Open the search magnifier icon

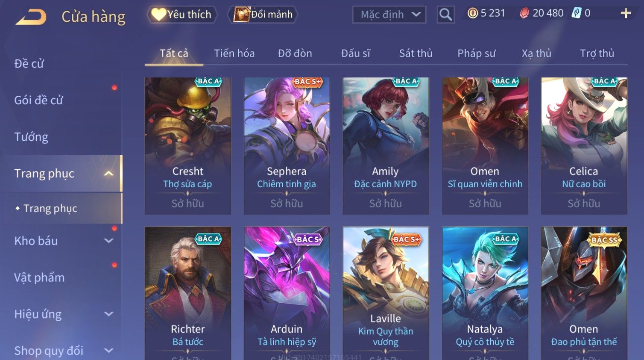click(x=445, y=15)
